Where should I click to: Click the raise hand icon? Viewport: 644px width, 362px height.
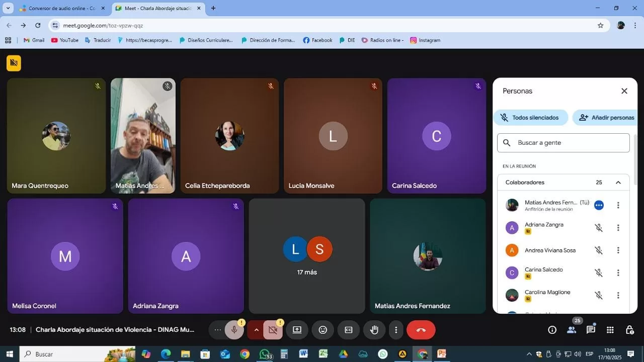click(x=374, y=330)
